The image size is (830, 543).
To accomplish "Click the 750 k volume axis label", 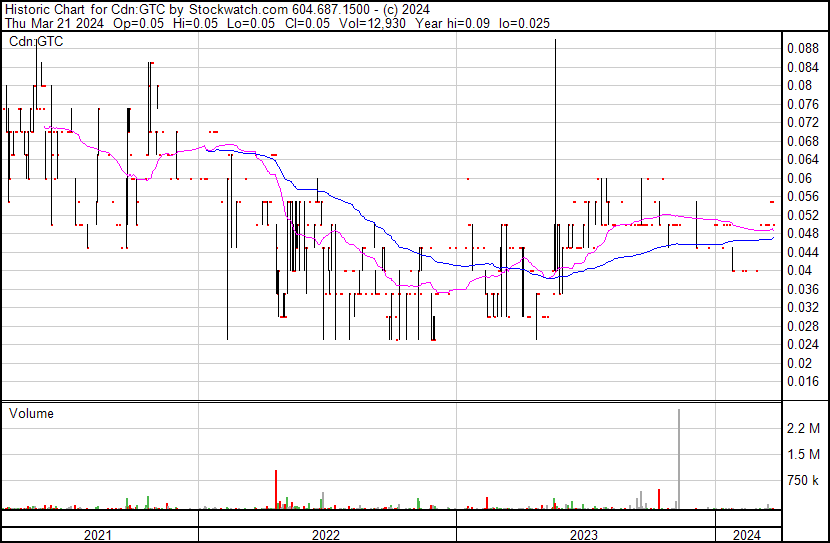I will 803,481.
